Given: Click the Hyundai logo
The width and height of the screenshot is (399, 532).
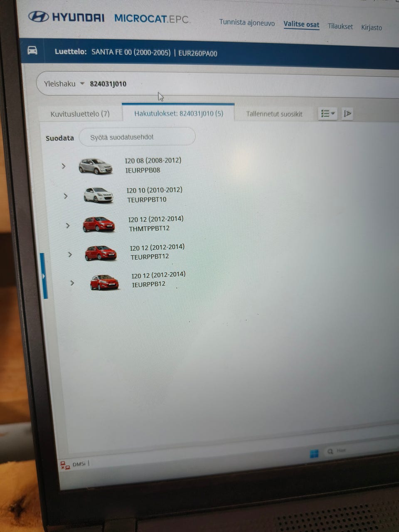Looking at the screenshot, I should coord(66,17).
